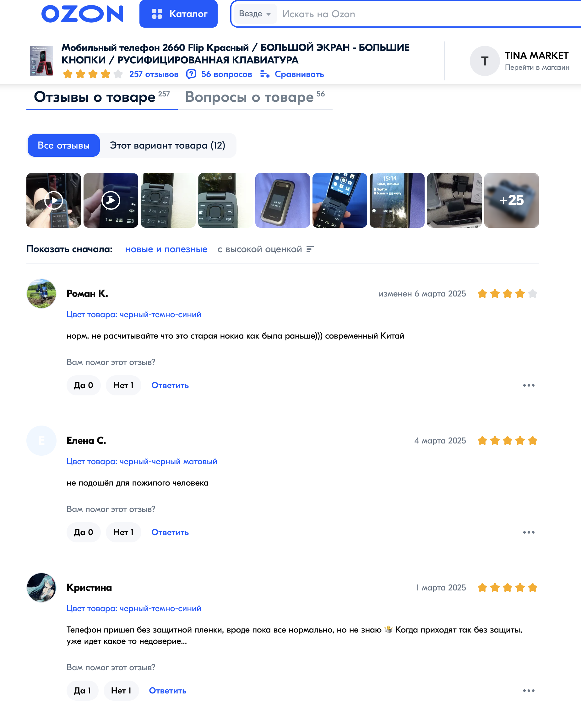Click the questions bubble icon near 56 вопросов
581x728 pixels.
point(191,74)
